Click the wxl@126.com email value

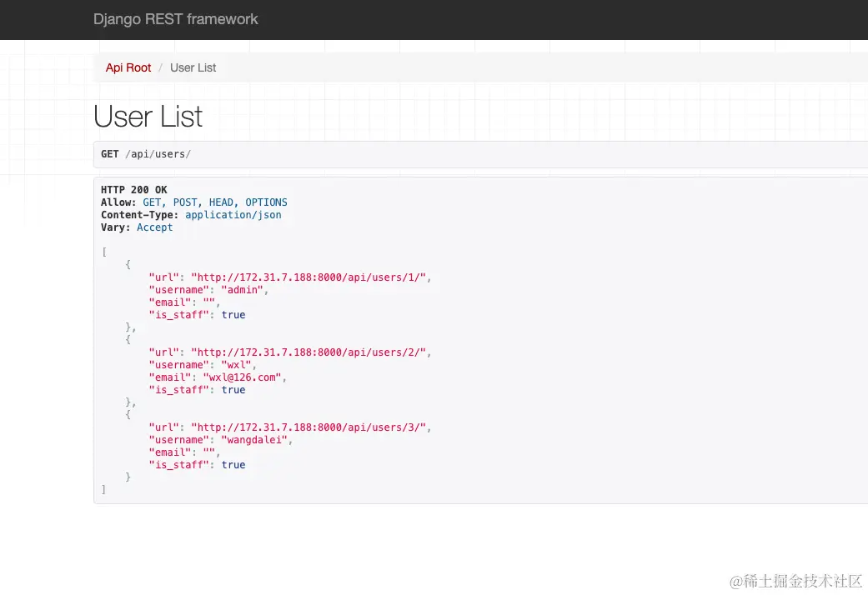242,377
